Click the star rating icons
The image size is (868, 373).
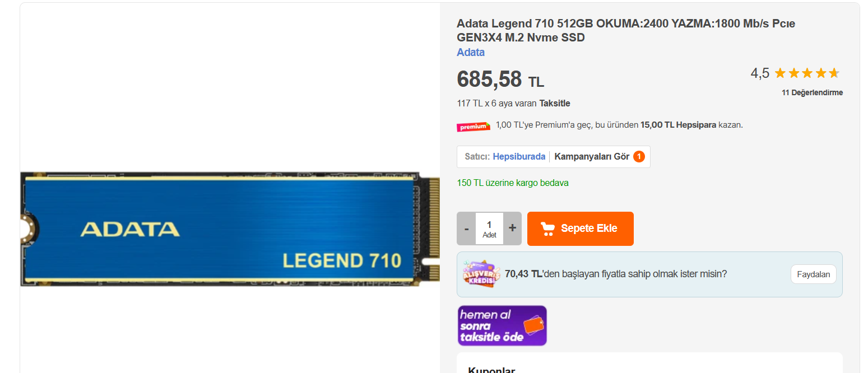806,73
